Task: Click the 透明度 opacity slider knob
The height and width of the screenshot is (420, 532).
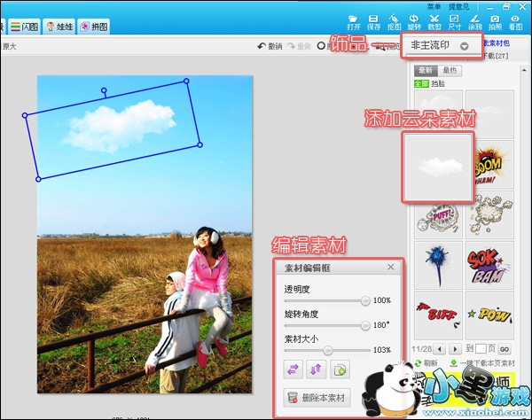Action: click(x=365, y=300)
